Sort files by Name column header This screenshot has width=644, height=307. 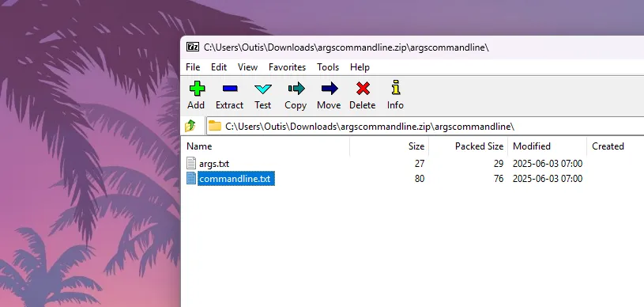click(x=266, y=146)
